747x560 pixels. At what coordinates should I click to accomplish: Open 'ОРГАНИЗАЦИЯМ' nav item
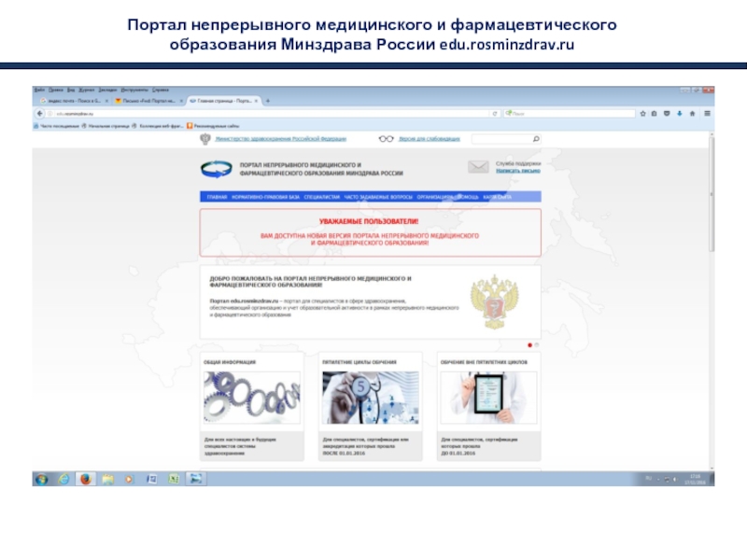[435, 197]
